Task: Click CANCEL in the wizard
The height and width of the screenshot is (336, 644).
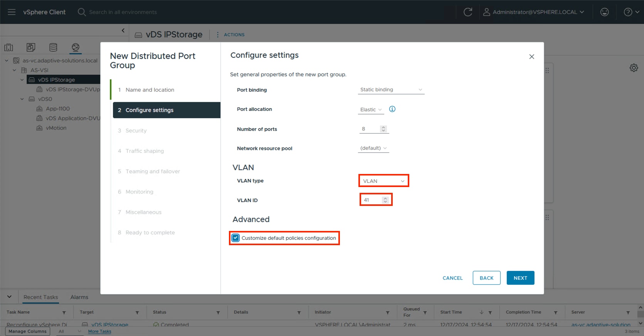Action: point(452,278)
